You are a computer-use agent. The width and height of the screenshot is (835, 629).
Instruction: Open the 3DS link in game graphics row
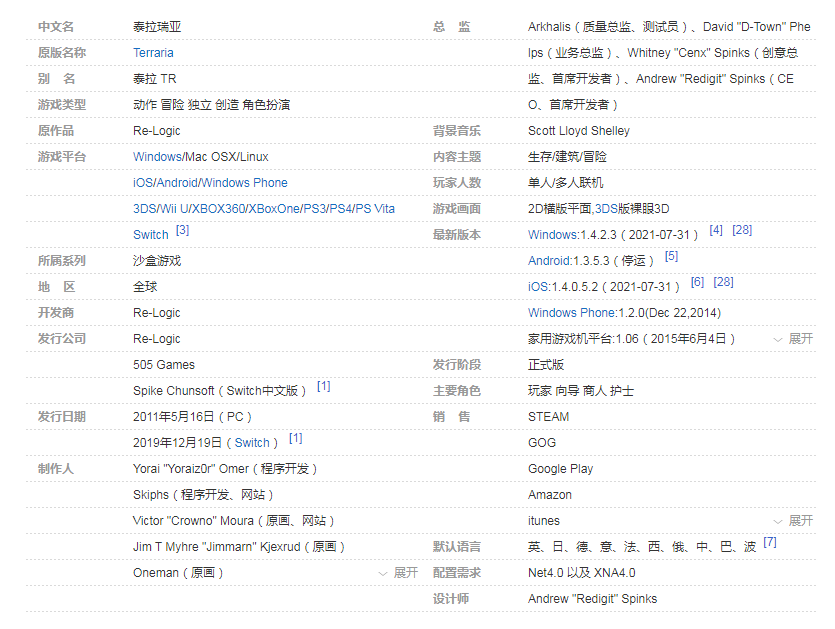[x=605, y=209]
